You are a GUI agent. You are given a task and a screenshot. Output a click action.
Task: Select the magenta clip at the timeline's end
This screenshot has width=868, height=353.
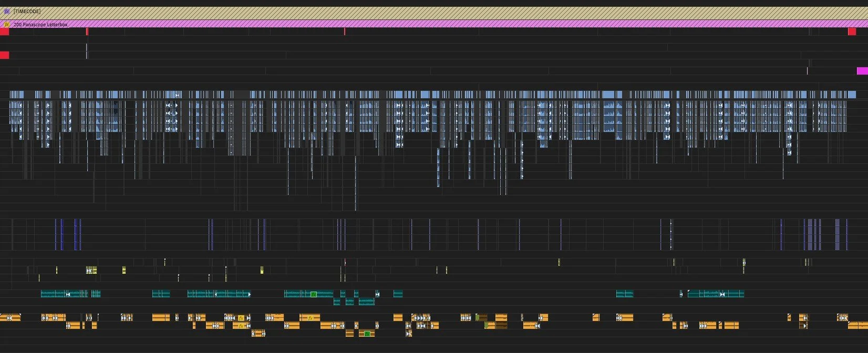tap(862, 71)
